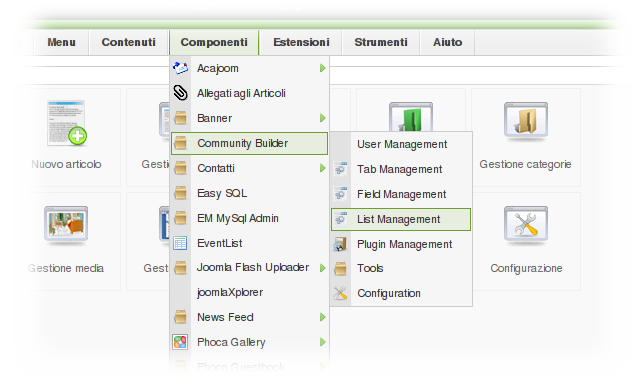Click the Acajoom mail icon
This screenshot has height=378, width=633.
180,68
